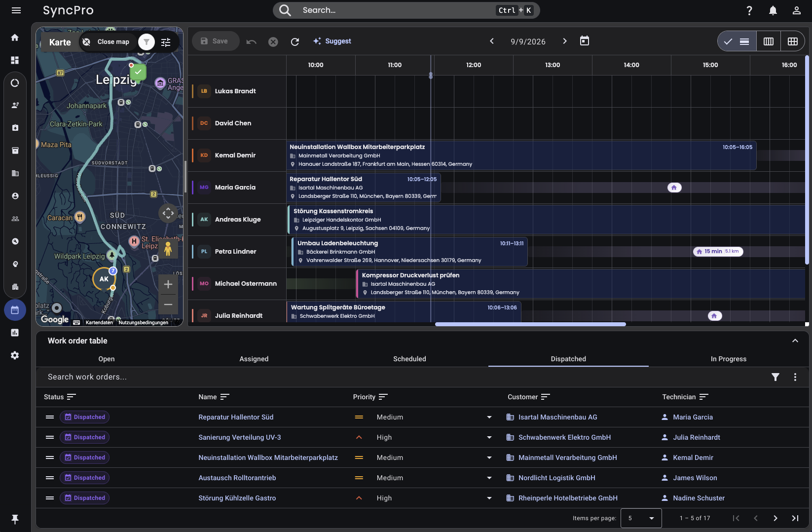Go to next page of work orders
Screen dimensions: 812x532
point(775,518)
